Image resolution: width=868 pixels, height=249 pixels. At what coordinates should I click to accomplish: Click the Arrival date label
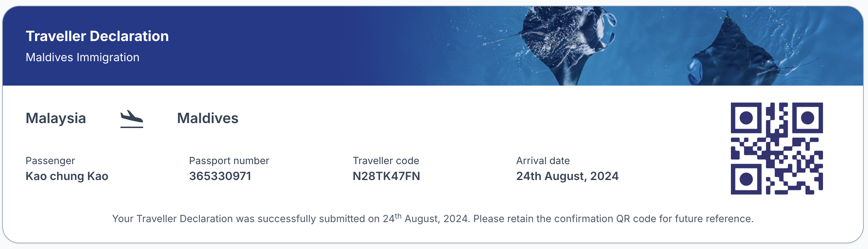pyautogui.click(x=543, y=161)
